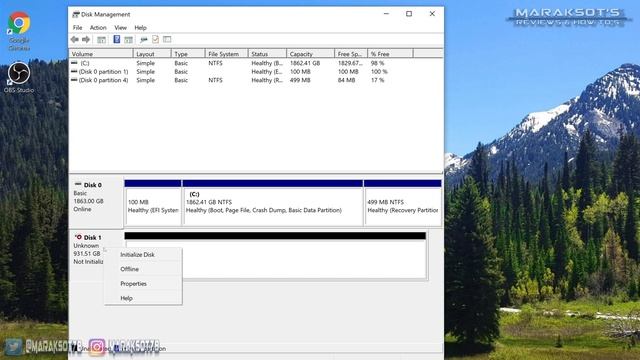
Task: Select the (C:) 1862.41 GB NTFS partition block
Action: coord(273,203)
